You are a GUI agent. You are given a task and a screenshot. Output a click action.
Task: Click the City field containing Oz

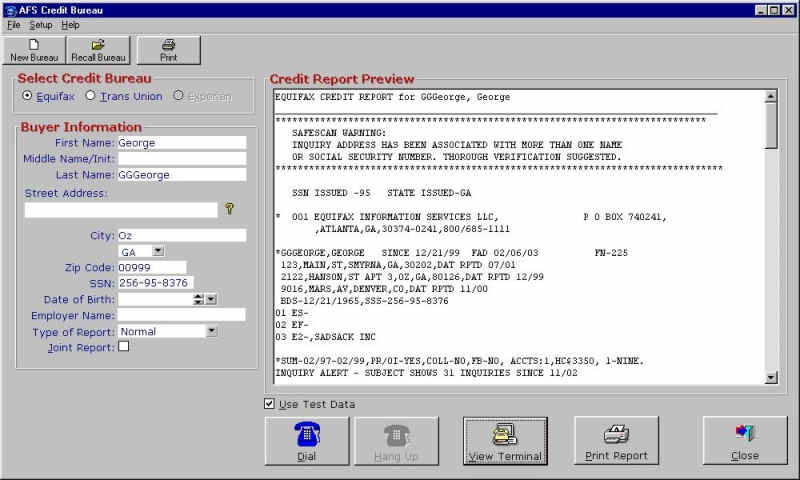[182, 235]
